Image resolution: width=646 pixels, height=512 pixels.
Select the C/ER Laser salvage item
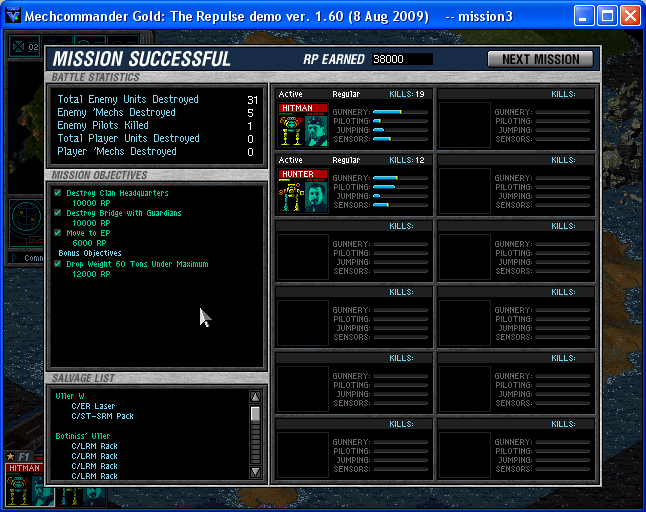pos(93,406)
